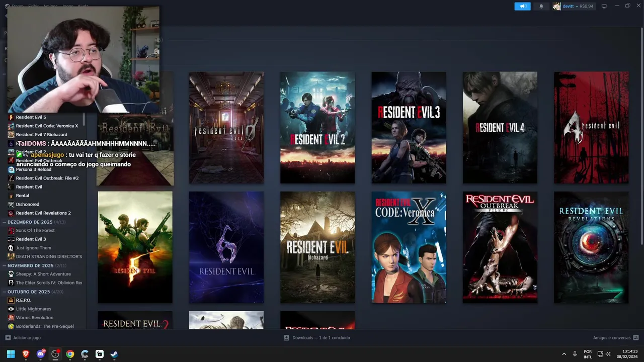
Task: Click the R.E.P.O. sidebar game icon
Action: (x=11, y=300)
